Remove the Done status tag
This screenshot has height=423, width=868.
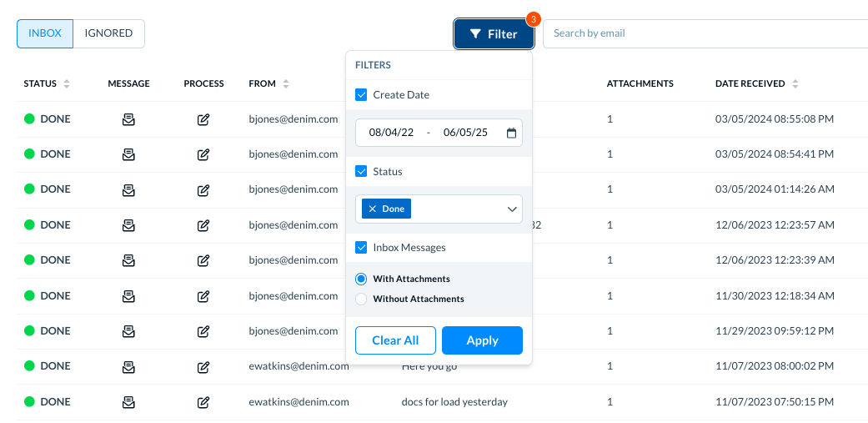click(x=373, y=209)
